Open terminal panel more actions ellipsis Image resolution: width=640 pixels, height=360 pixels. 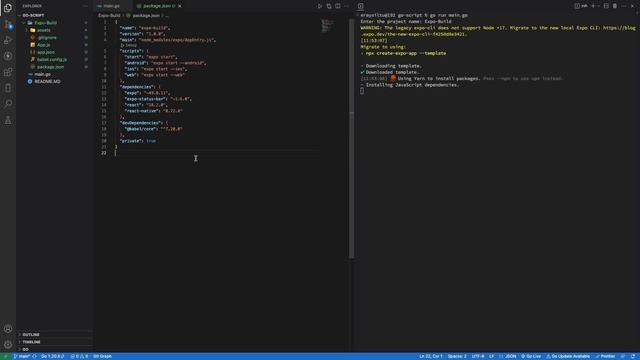pos(624,6)
